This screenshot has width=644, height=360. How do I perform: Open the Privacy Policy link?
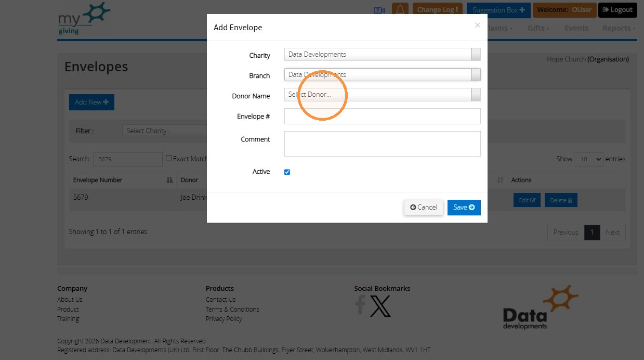[x=224, y=318]
